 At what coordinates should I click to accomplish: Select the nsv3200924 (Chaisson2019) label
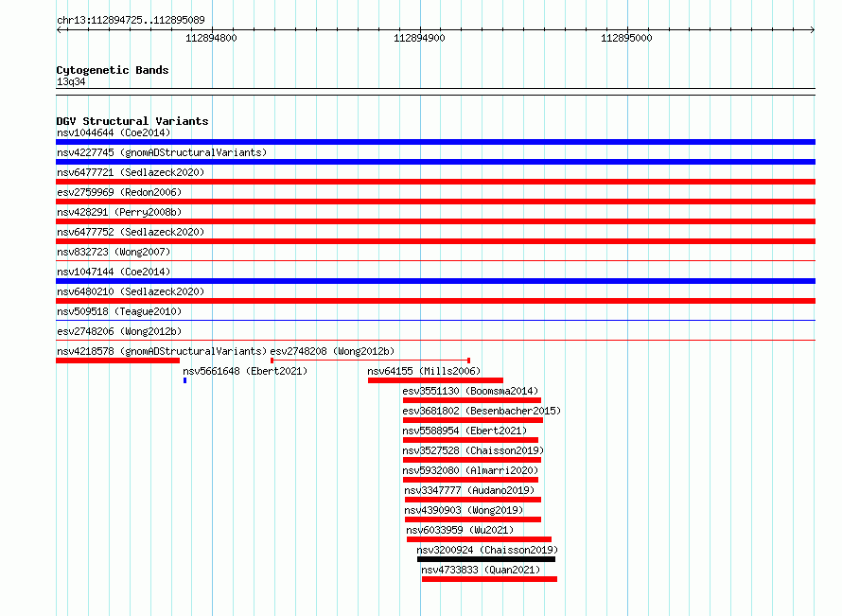(x=487, y=550)
